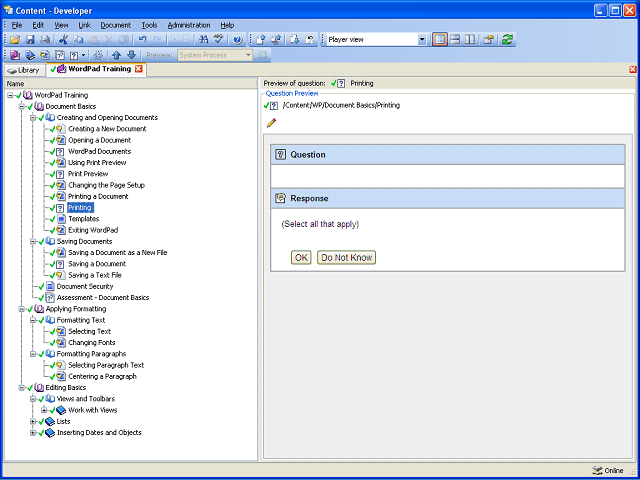
Task: Open the Player view dropdown
Action: coord(422,40)
